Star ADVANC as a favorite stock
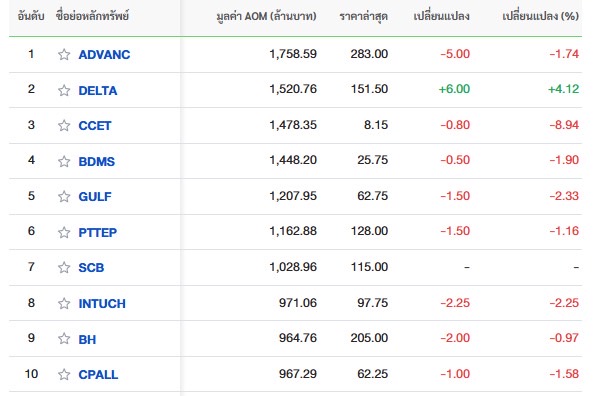Screen dimensions: 602x396 (64, 55)
